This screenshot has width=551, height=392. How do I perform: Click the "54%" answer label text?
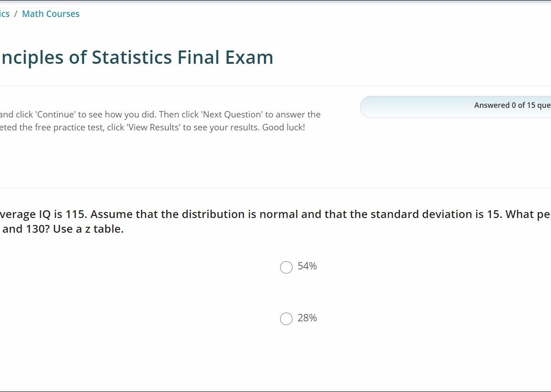[307, 266]
